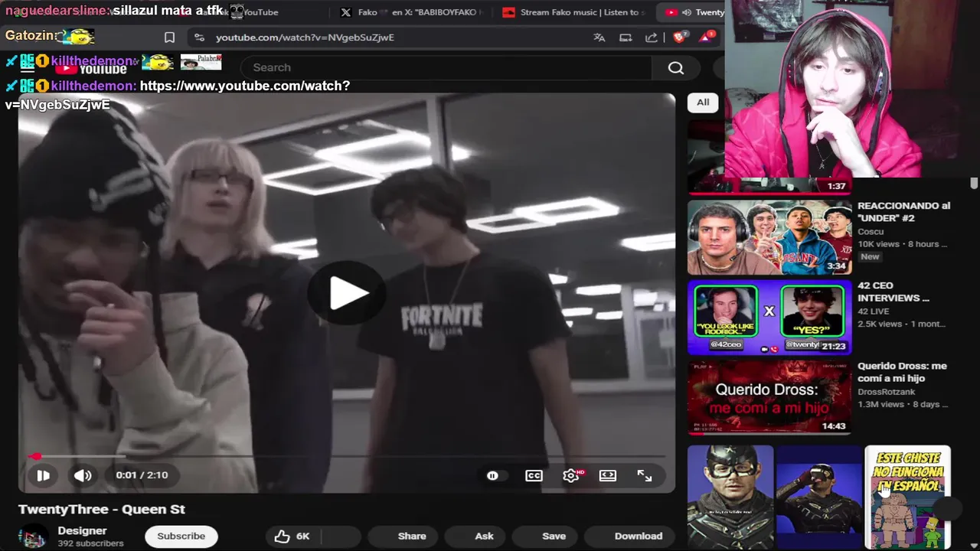Subscribe to the Designer channel
This screenshot has height=551, width=980.
[181, 536]
